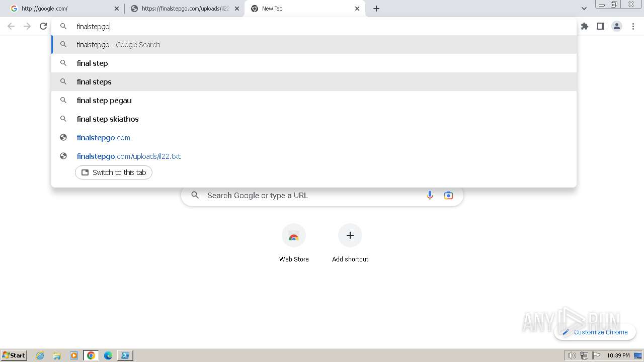This screenshot has width=644, height=362.
Task: Open finalstepgo.com/uploads/il22.txt suggestion
Action: 314,156
